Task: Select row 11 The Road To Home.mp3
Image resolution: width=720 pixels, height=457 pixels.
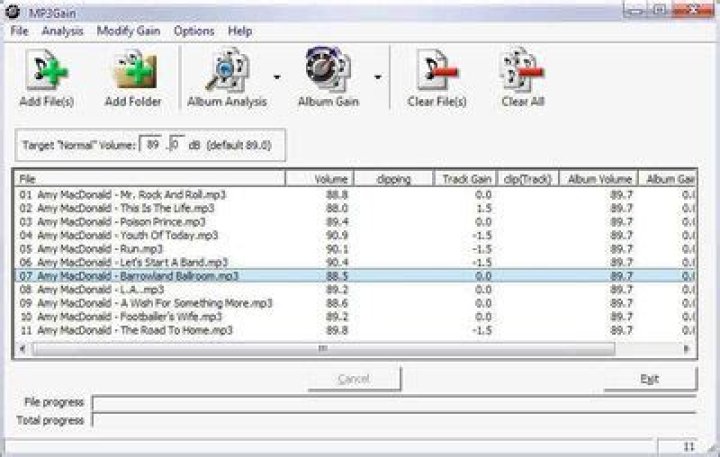Action: tap(354, 330)
